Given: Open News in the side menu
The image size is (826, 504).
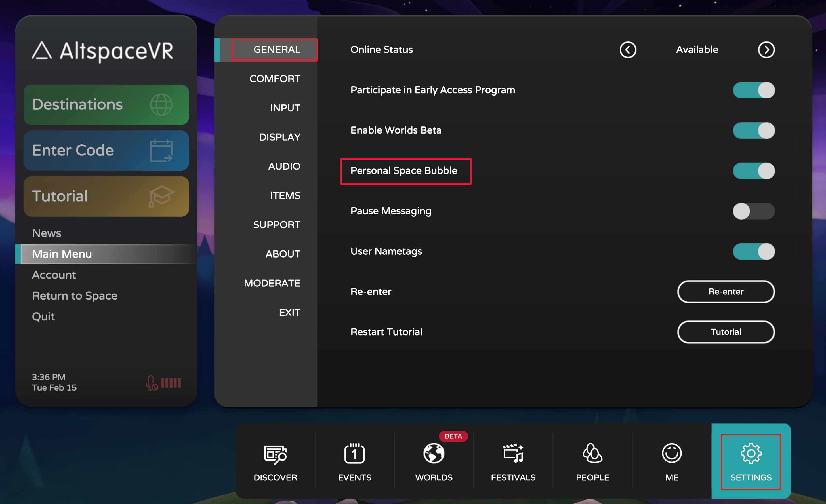Looking at the screenshot, I should pyautogui.click(x=47, y=233).
